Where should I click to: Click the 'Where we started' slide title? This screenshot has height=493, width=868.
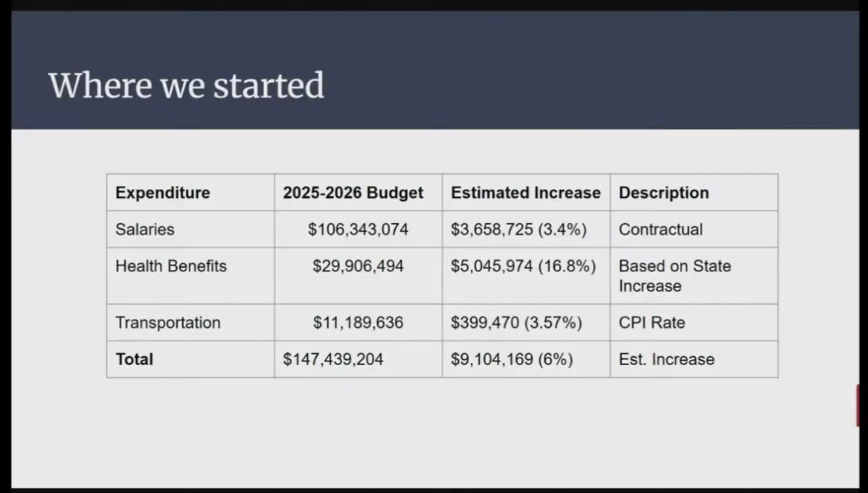pyautogui.click(x=186, y=86)
